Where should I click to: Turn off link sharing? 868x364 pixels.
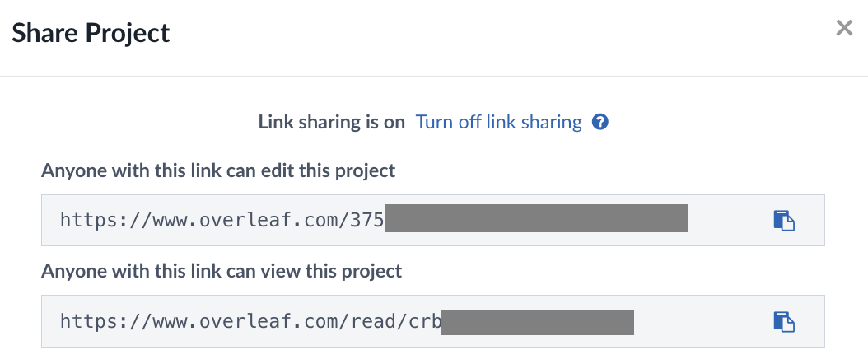498,123
